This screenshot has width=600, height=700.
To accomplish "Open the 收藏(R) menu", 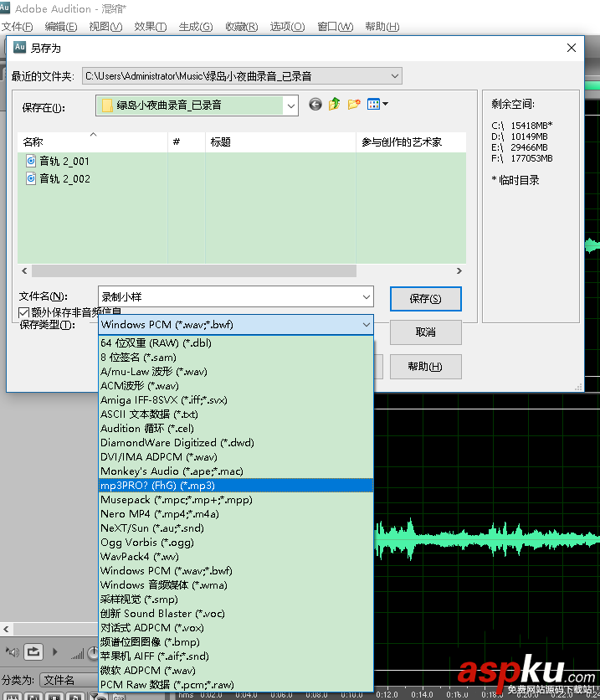I will coord(241,27).
